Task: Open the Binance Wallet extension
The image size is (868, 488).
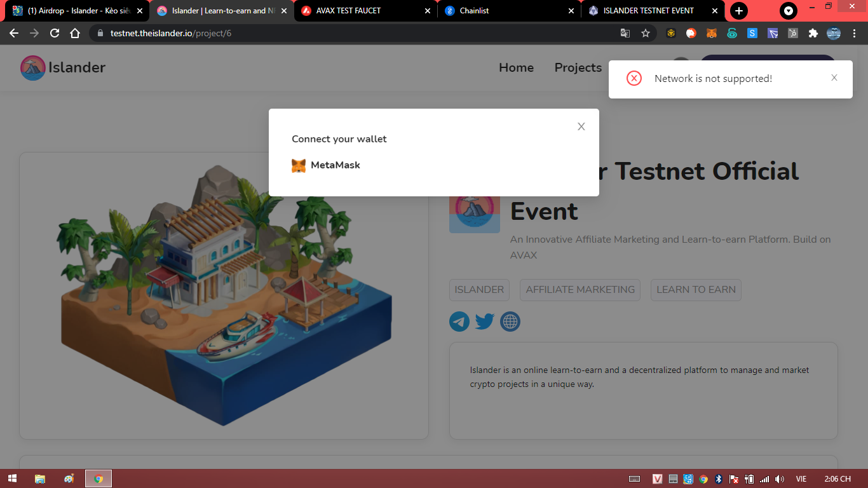Action: [671, 33]
